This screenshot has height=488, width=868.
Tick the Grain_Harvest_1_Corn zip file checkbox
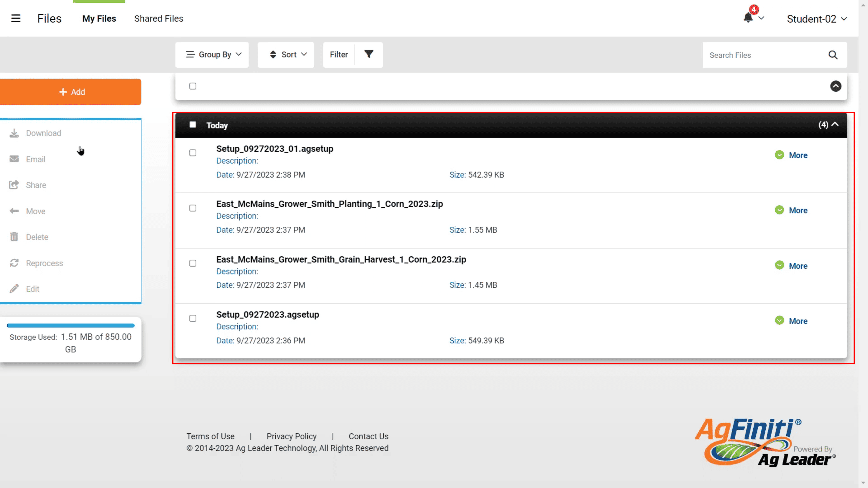(193, 263)
